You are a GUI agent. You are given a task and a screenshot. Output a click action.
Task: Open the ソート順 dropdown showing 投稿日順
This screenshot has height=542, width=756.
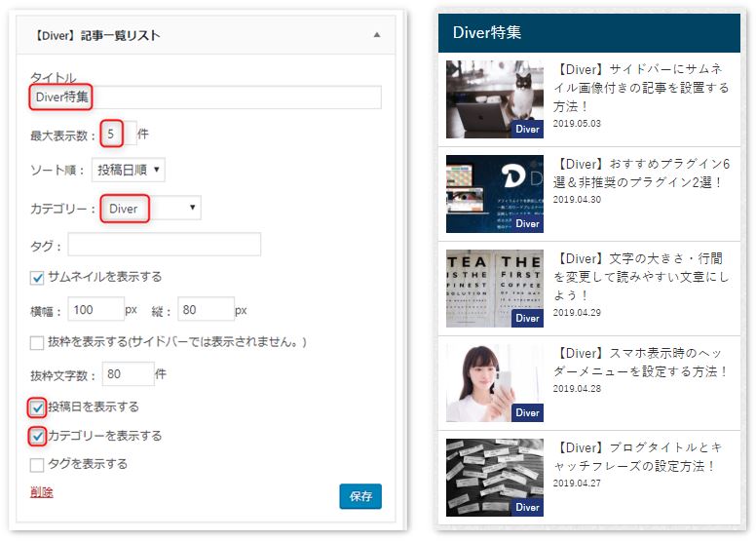tap(129, 170)
